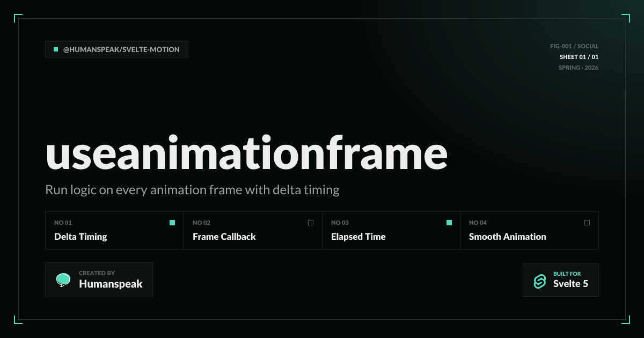
Task: Select the Delta Timing card
Action: pos(115,231)
